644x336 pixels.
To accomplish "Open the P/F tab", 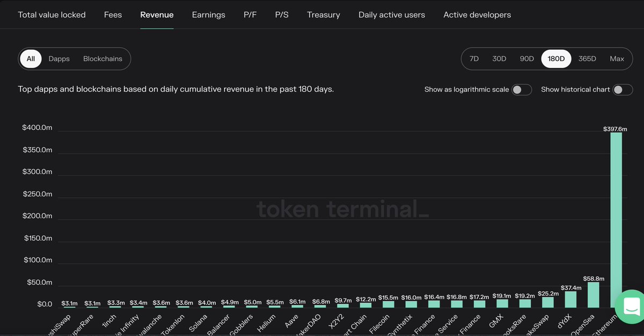I will [x=250, y=14].
